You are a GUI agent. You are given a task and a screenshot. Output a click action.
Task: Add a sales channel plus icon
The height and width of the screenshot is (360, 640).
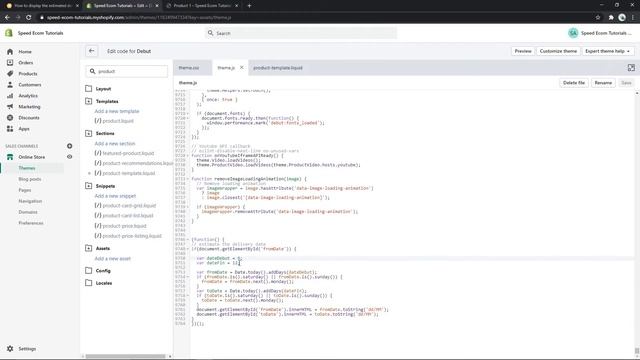click(x=69, y=146)
